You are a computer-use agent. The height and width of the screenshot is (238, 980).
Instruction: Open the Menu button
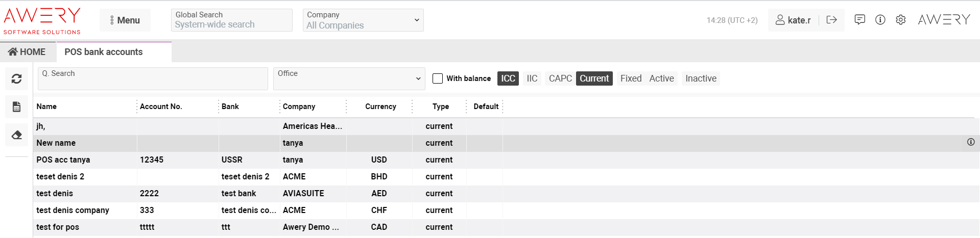coord(125,20)
